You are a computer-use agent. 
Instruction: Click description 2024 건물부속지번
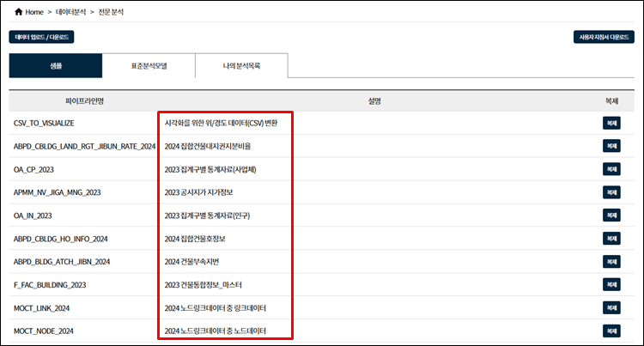[191, 262]
